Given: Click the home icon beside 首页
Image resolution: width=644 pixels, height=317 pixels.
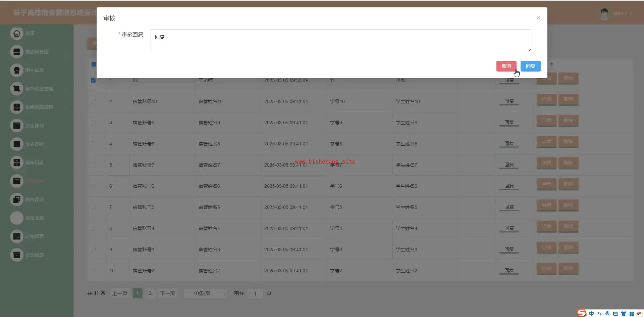Looking at the screenshot, I should [x=17, y=33].
